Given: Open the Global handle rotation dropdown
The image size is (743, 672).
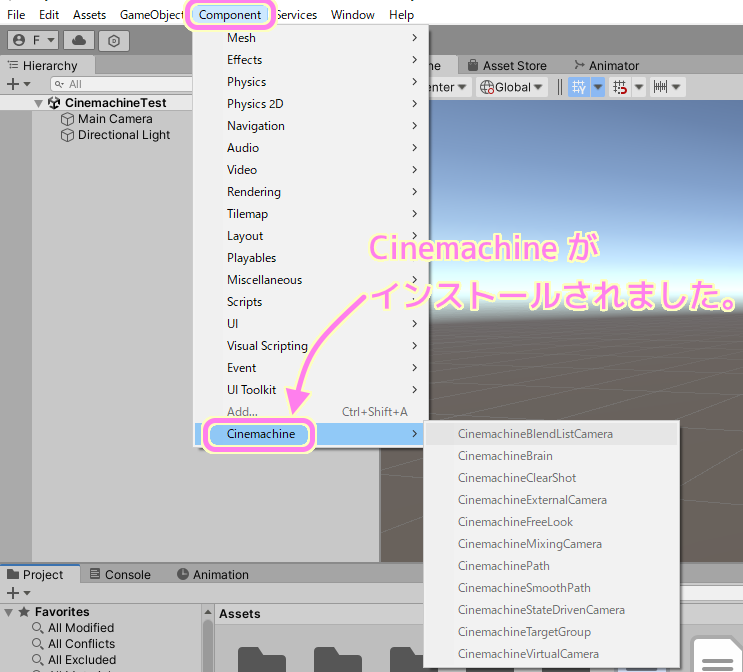Looking at the screenshot, I should (511, 87).
